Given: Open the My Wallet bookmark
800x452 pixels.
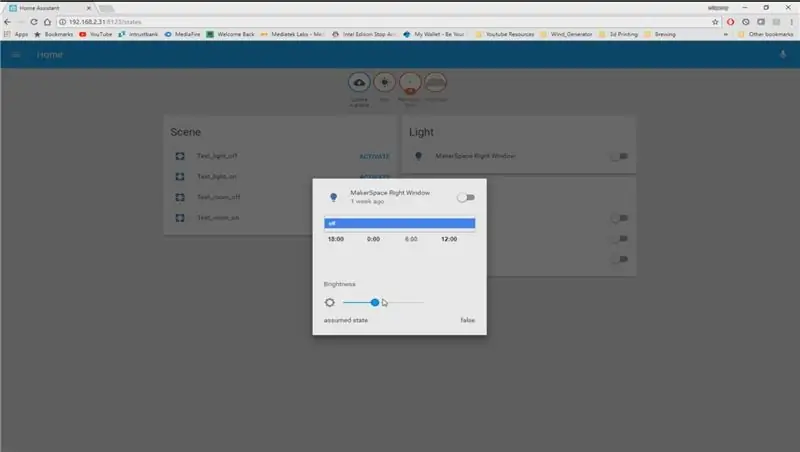Looking at the screenshot, I should coord(434,34).
